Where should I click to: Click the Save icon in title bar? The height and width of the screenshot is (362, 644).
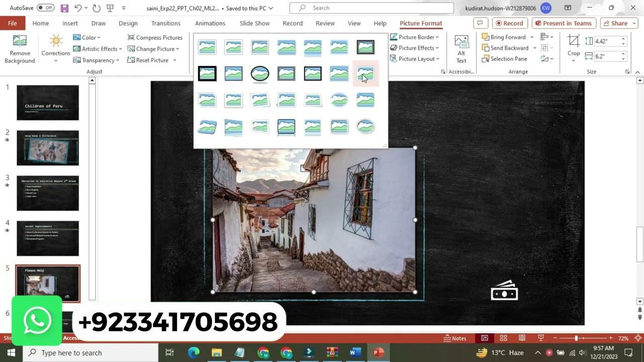(64, 8)
